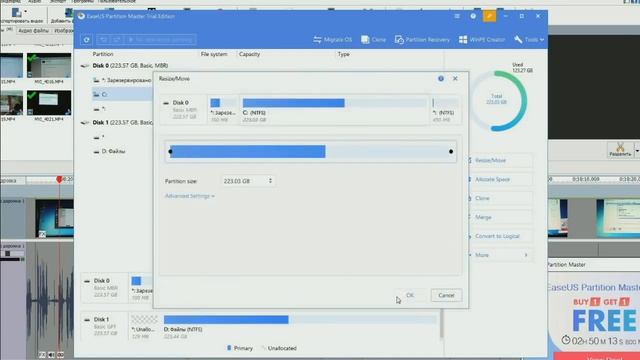640x360 pixels.
Task: Open the Аудио файлы tab in video editor
Action: 33,31
